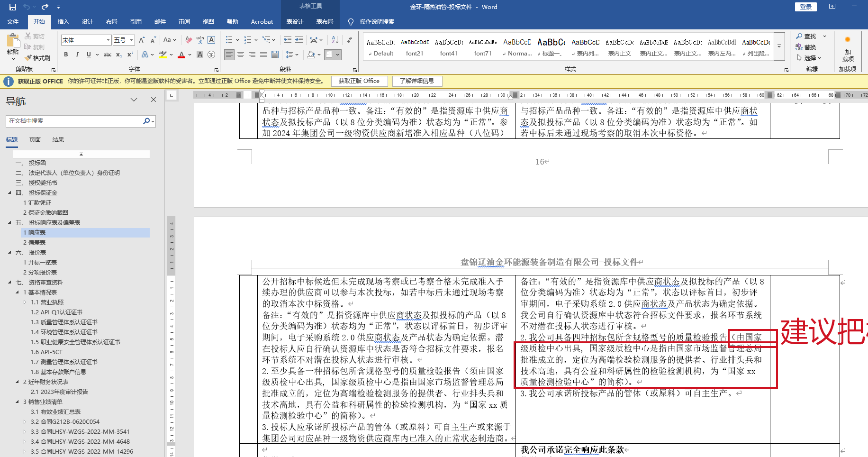Sort text with the A-Z sort icon
The height and width of the screenshot is (457, 868).
point(335,40)
